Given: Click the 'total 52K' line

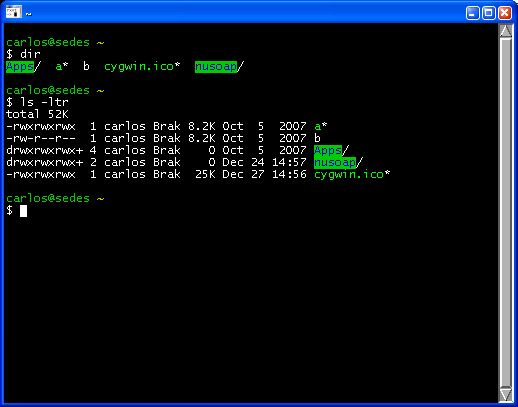Looking at the screenshot, I should (x=37, y=114).
